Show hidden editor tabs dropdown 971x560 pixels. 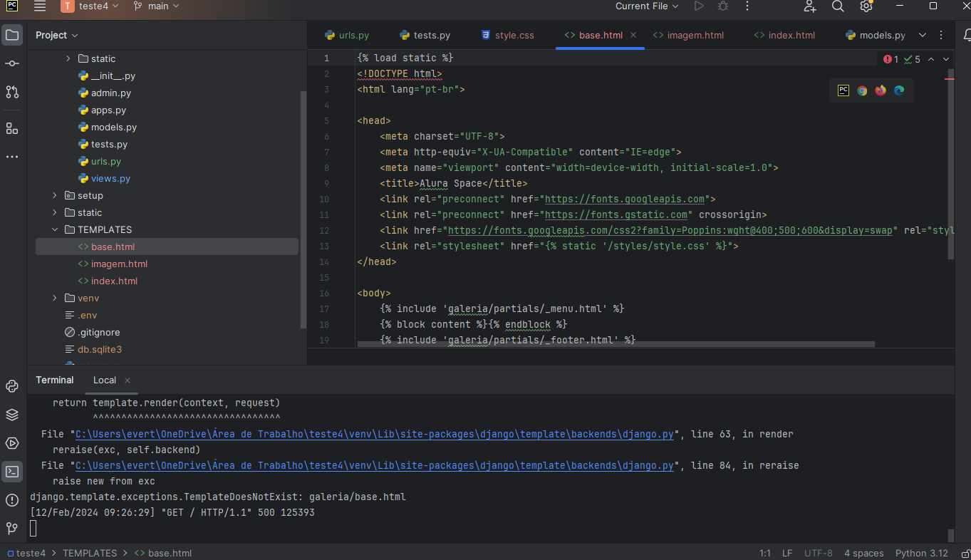click(923, 35)
